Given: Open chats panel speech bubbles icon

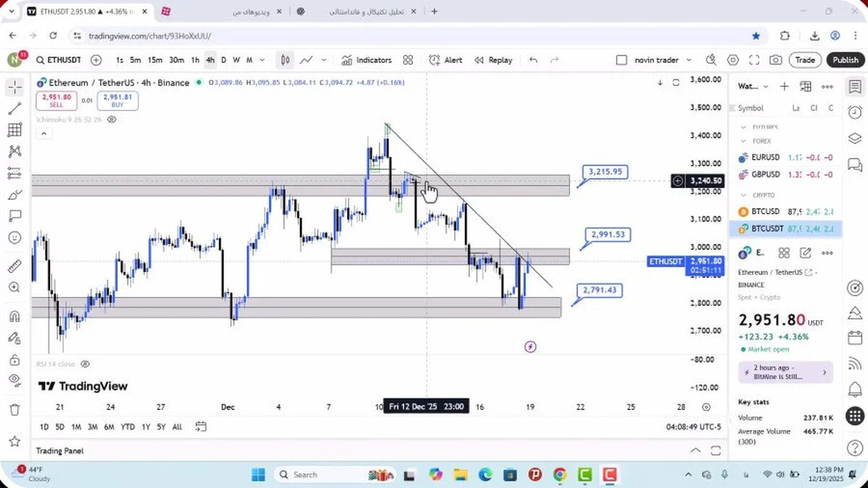Looking at the screenshot, I should click(855, 165).
